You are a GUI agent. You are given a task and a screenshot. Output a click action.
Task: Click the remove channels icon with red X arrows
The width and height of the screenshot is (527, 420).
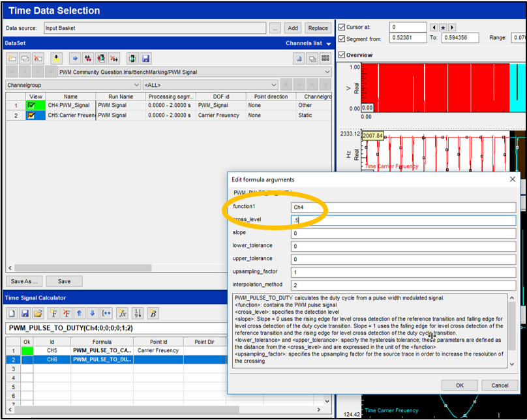(x=114, y=59)
